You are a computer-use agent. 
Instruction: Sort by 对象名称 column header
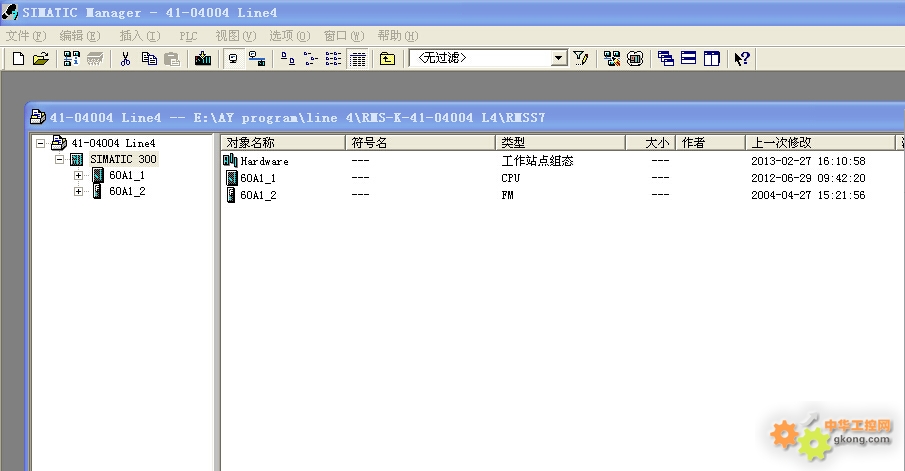(283, 143)
